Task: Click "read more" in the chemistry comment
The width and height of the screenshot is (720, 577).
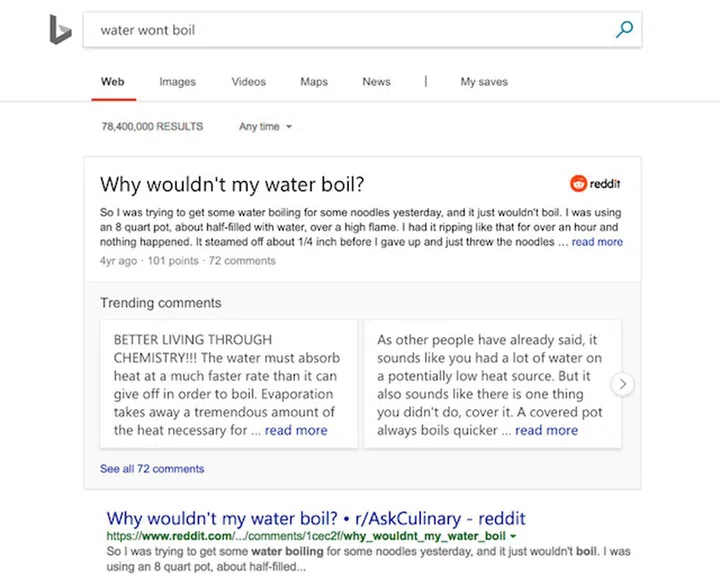Action: tap(296, 430)
